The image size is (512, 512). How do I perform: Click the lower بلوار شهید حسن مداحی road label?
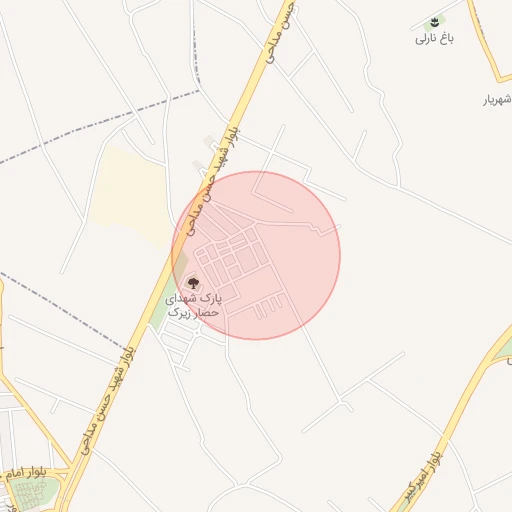[x=108, y=400]
